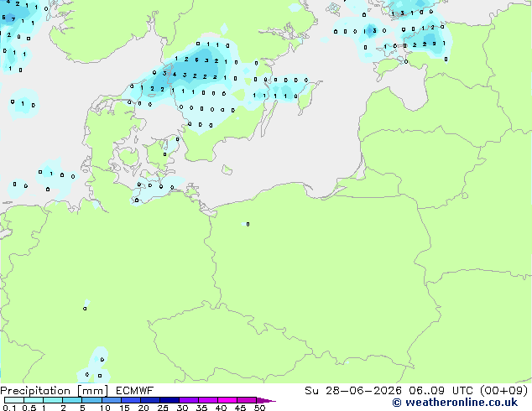Click the weatheronline.co.uk copyright link
The image size is (532, 411).
[x=455, y=403]
